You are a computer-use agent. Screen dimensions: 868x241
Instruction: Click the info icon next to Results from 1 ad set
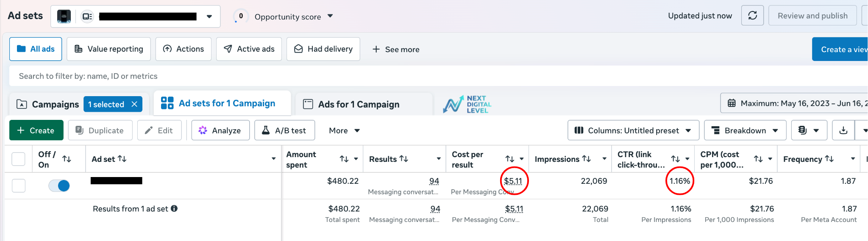coord(174,208)
